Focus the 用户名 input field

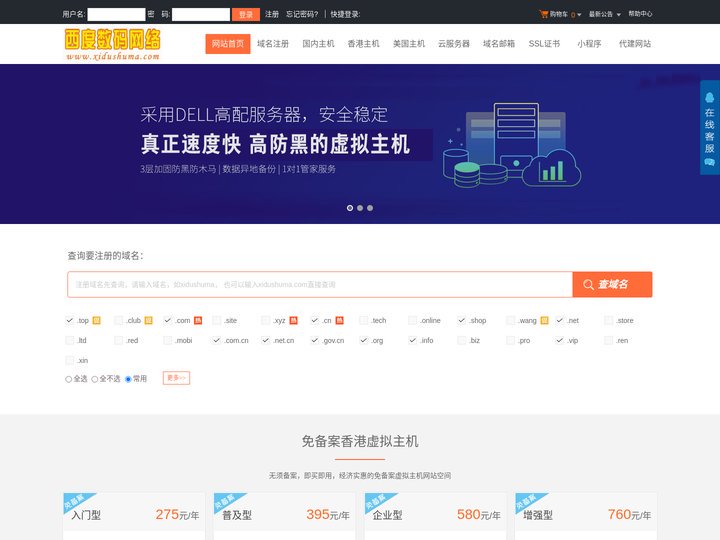click(116, 14)
